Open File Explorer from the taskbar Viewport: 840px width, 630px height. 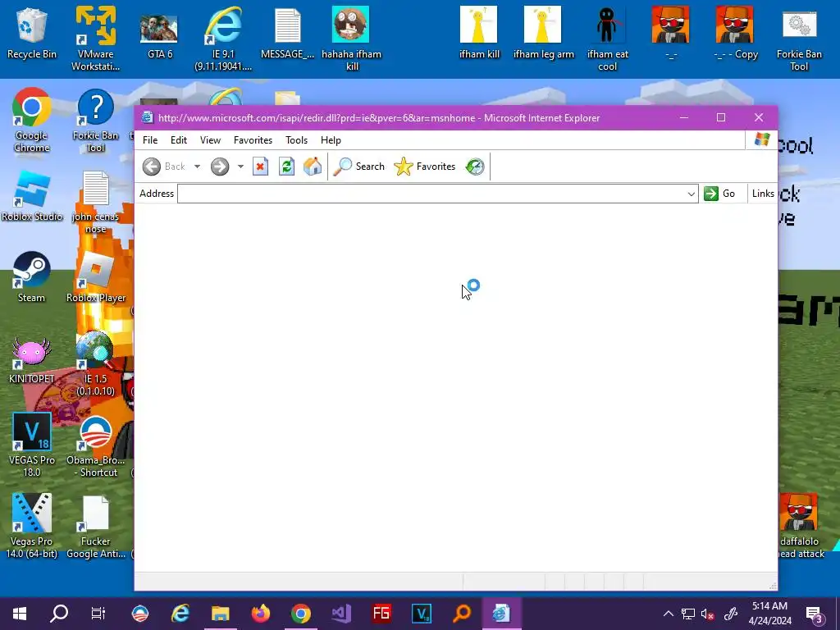(220, 614)
